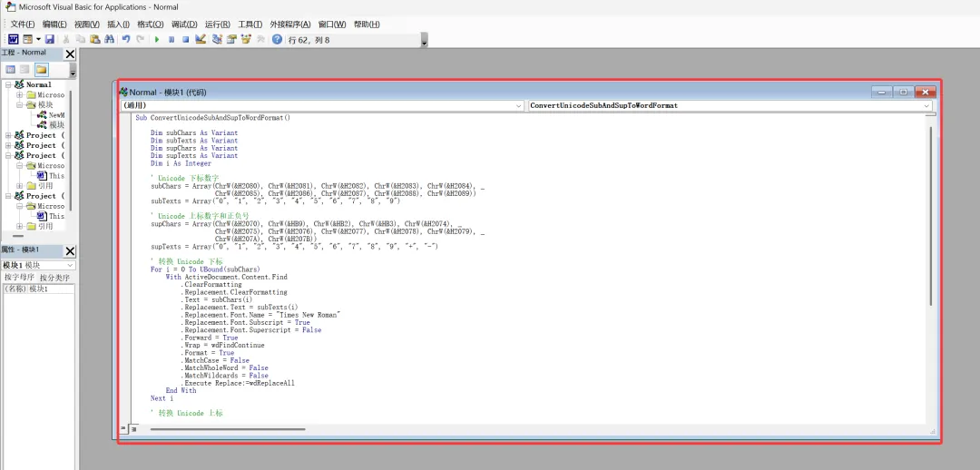980x470 pixels.
Task: Switch to 按分类序 properties tab
Action: pos(55,278)
